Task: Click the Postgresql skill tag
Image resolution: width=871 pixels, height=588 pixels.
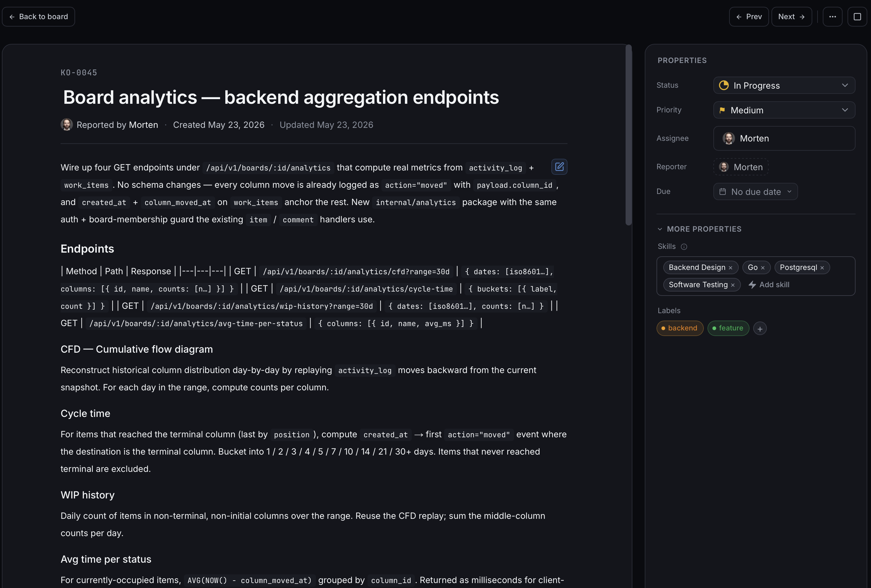Action: (802, 268)
